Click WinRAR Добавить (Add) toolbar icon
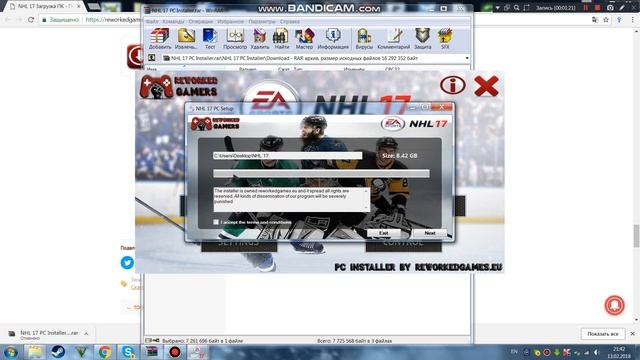The image size is (640, 360). point(160,39)
